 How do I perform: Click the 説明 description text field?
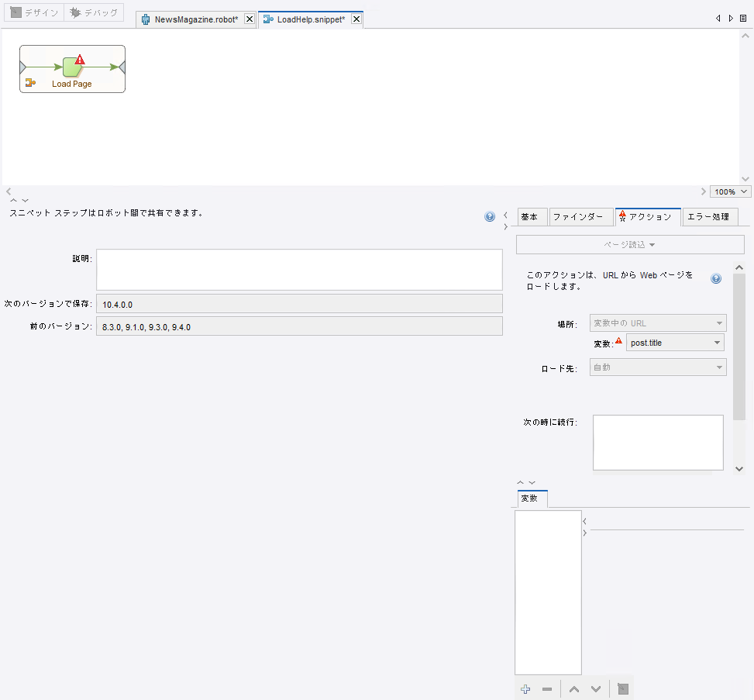point(299,269)
